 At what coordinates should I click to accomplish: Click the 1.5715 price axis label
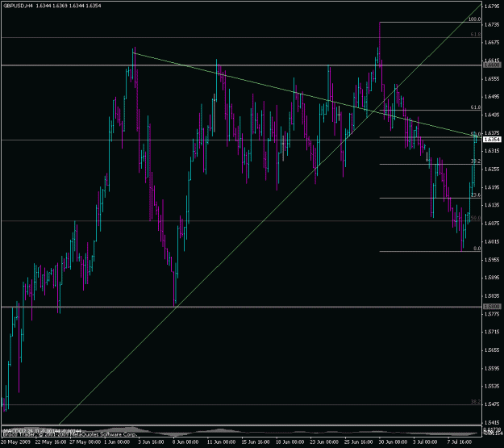(492, 332)
